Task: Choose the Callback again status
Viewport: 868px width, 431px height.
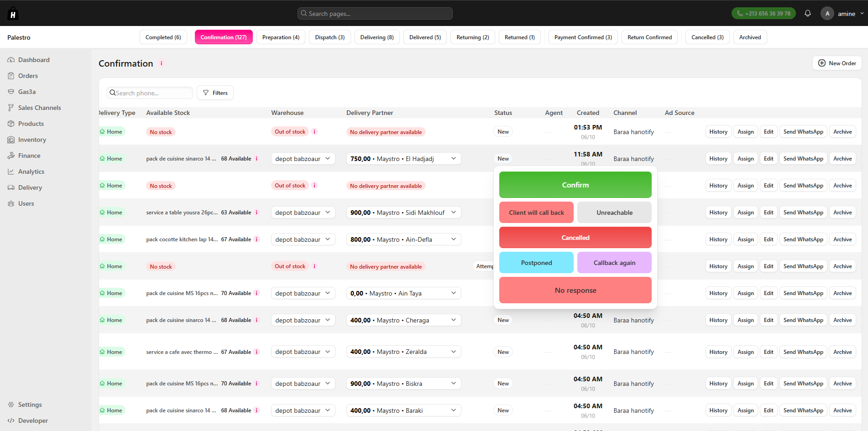Action: [614, 263]
